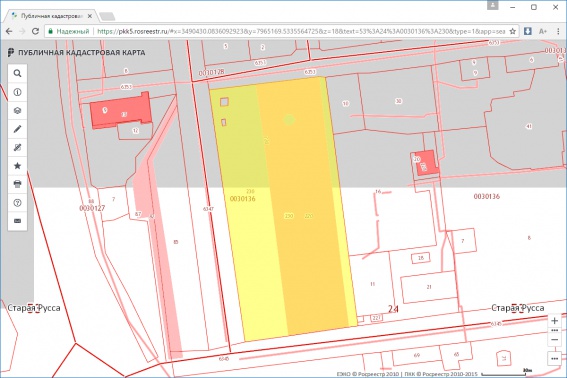
Task: Click the bottom sidebar keyboard icon
Action: [x=17, y=221]
